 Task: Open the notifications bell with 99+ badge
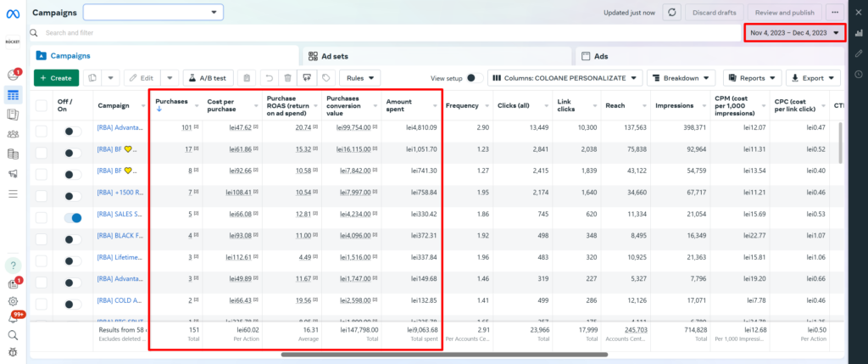click(x=13, y=318)
